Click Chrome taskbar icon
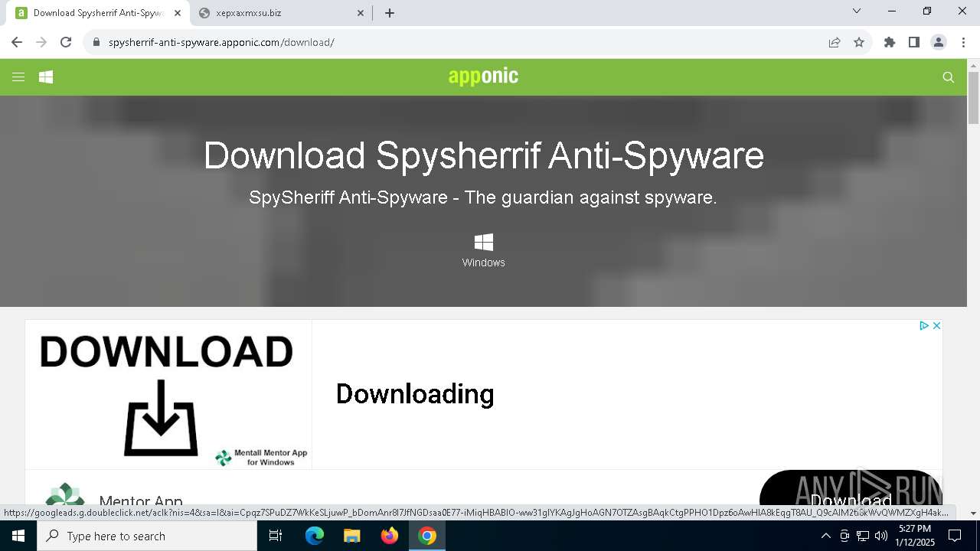Viewport: 980px width, 551px height. point(427,536)
